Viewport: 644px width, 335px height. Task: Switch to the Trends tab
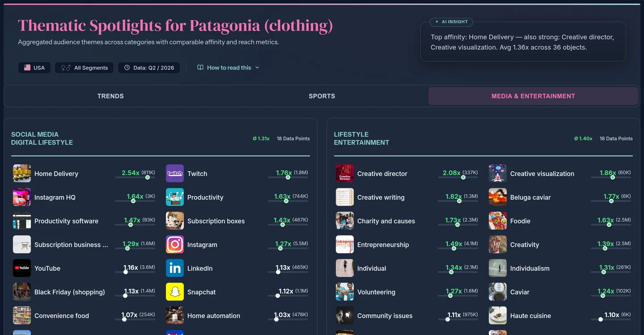click(x=110, y=96)
